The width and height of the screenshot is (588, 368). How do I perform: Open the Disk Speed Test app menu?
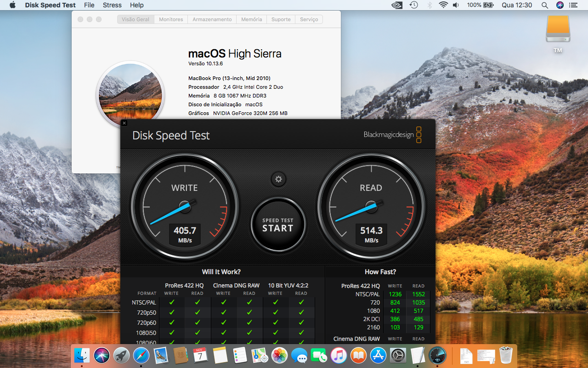pos(51,5)
